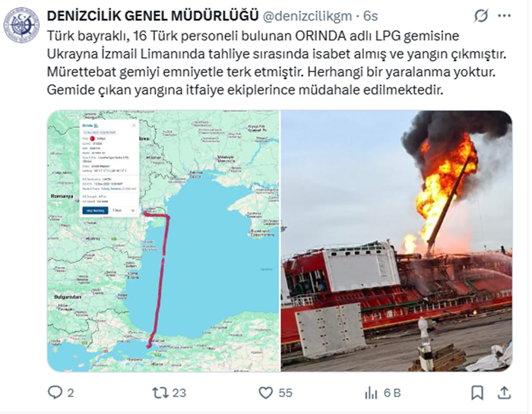Open the Denizcilik profile avatar

click(x=21, y=25)
